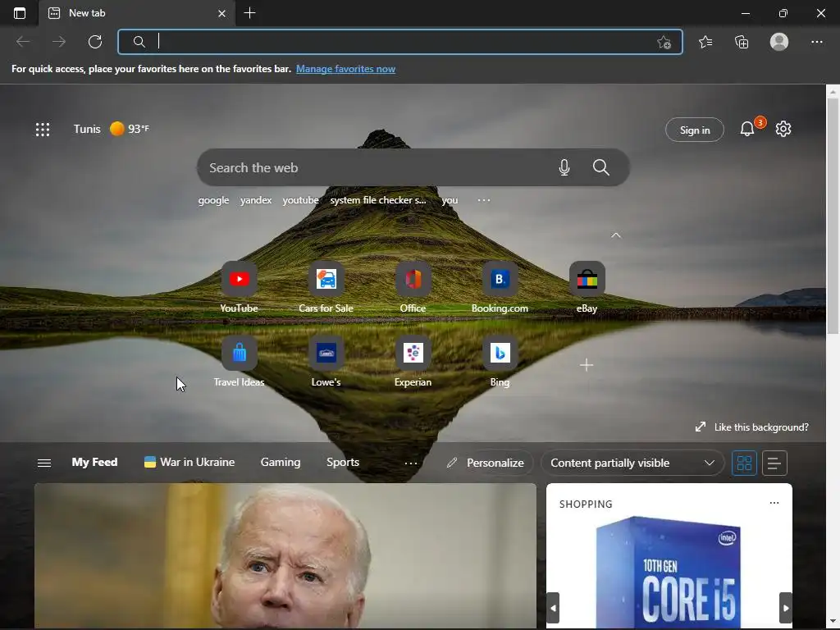Select the Gaming feed tab
The width and height of the screenshot is (840, 630).
[x=281, y=463]
